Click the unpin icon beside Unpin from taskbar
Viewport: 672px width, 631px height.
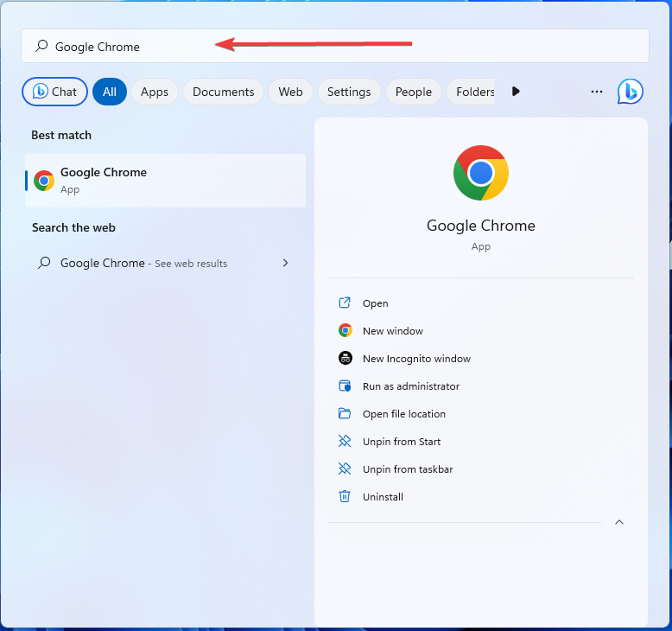click(345, 468)
